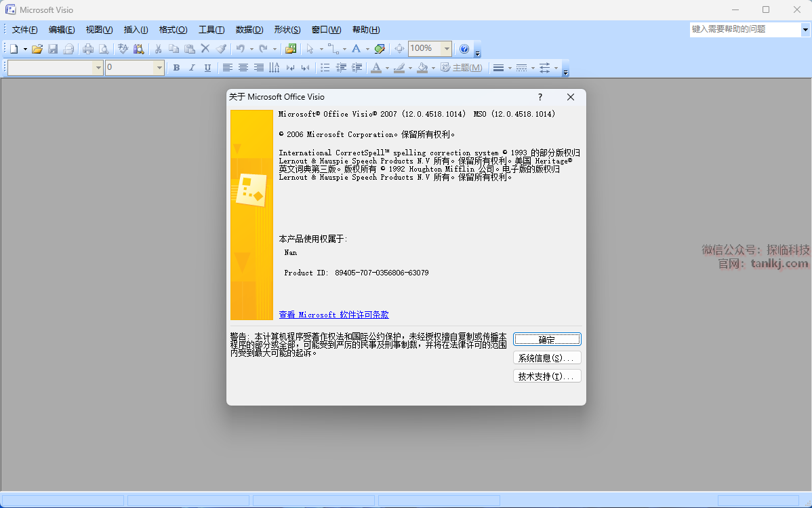Click the fill color paint bucket swatch
Image resolution: width=812 pixels, height=508 pixels.
pyautogui.click(x=422, y=68)
